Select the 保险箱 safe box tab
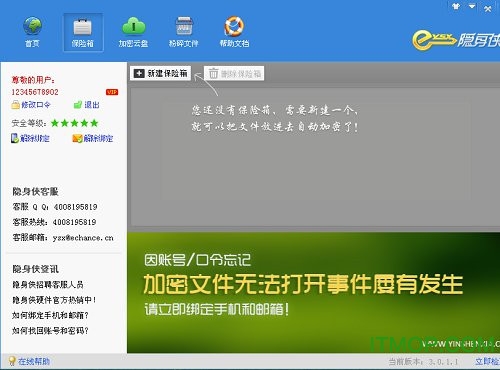The width and height of the screenshot is (500, 370). click(83, 32)
